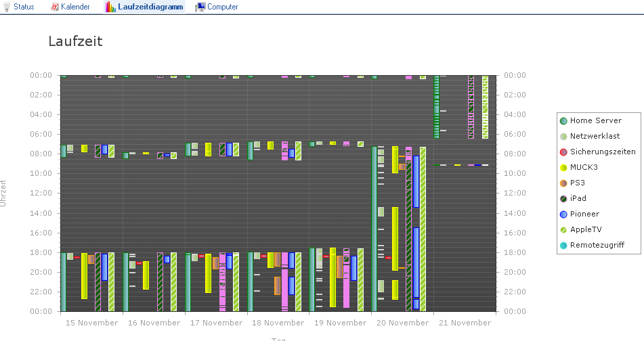Select iPad legend label
Viewport: 644px width, 341px height.
(x=578, y=199)
